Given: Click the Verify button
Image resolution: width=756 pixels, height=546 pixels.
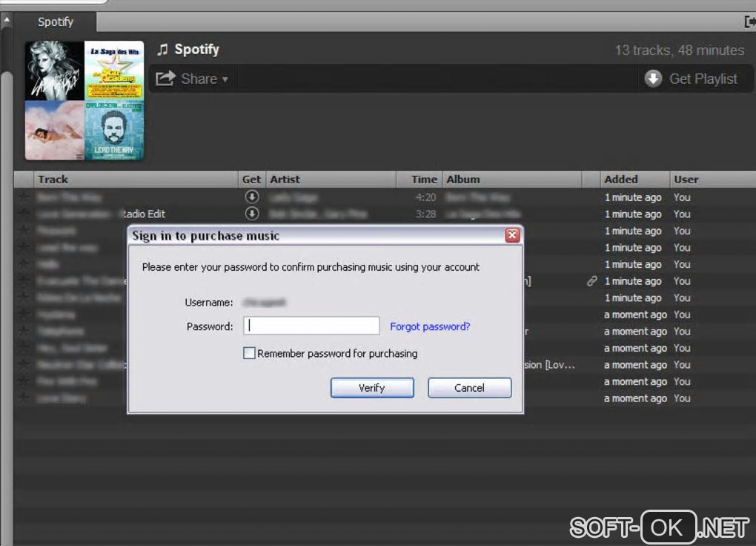Looking at the screenshot, I should 372,388.
